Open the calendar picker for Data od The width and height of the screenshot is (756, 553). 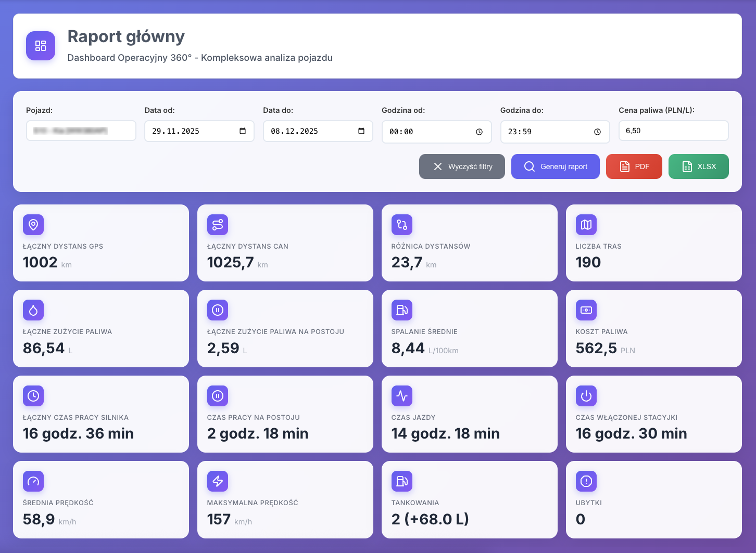click(243, 131)
